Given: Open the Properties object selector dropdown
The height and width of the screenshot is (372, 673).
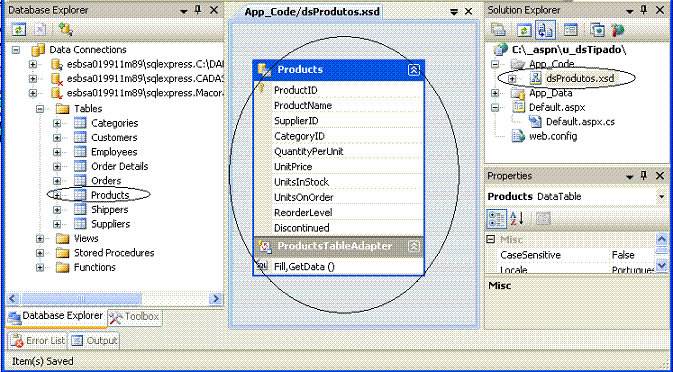Looking at the screenshot, I should (x=661, y=197).
